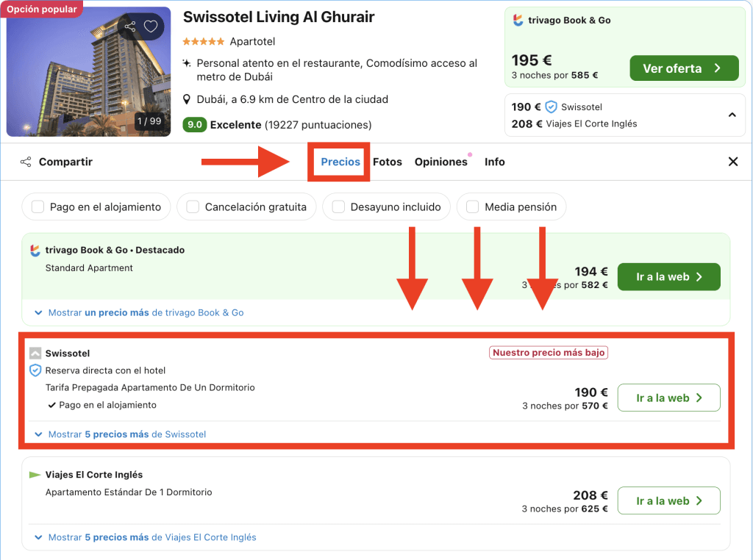Toggle the Desayuno incluido checkbox
Image resolution: width=753 pixels, height=560 pixels.
(338, 207)
